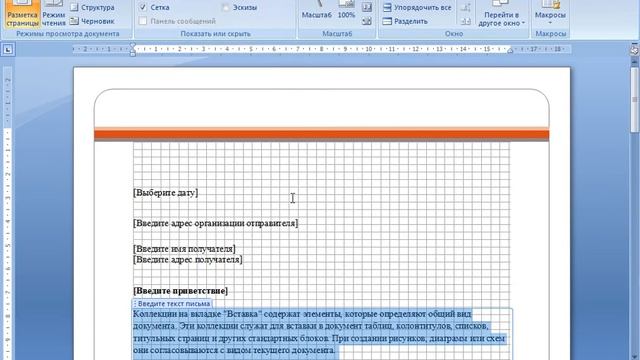
Task: Click Упорядочить все to arrange windows
Action: 417,7
